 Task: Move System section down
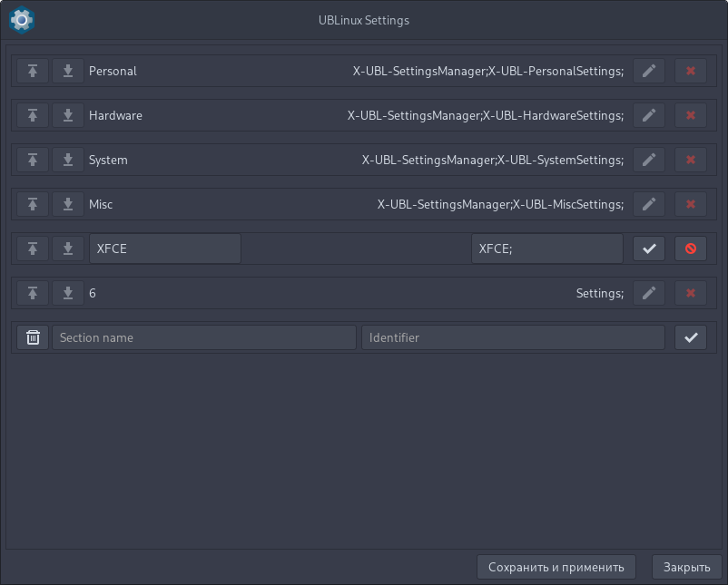68,160
